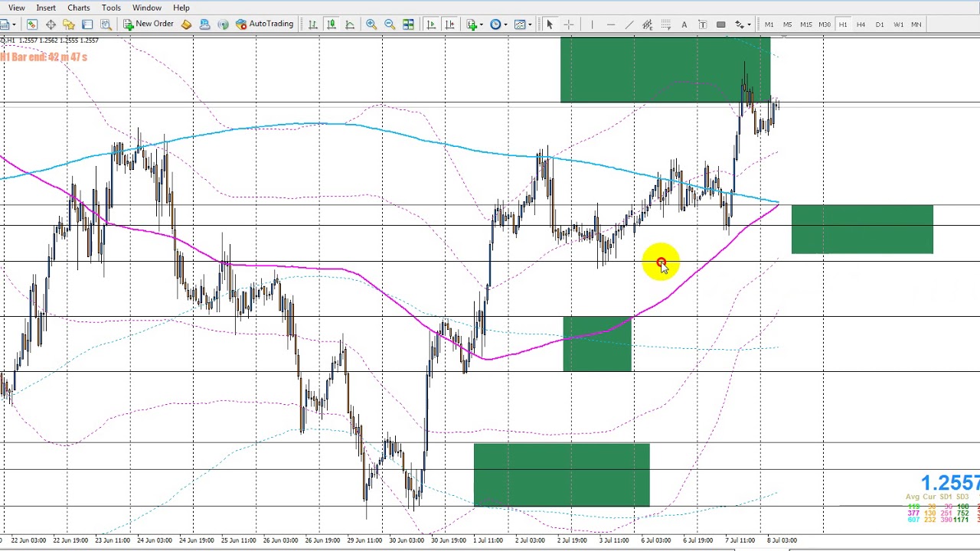This screenshot has width=980, height=551.
Task: Select the bottom green rectangle near 30 Jun lows
Action: [x=561, y=474]
